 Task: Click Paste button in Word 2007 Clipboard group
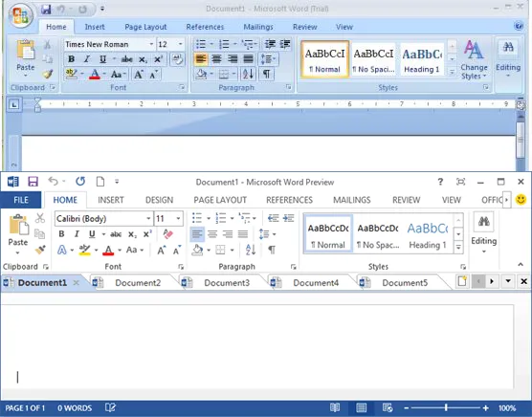coord(26,57)
